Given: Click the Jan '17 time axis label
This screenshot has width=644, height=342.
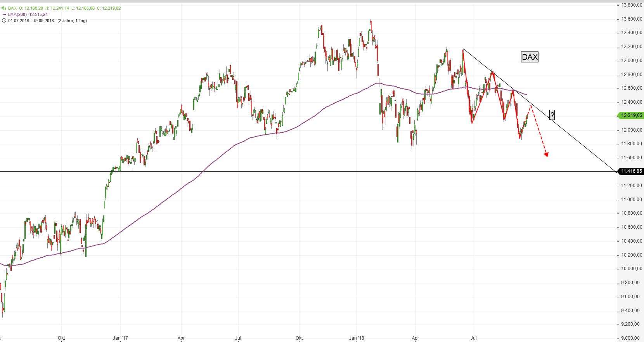Looking at the screenshot, I should pyautogui.click(x=120, y=338).
